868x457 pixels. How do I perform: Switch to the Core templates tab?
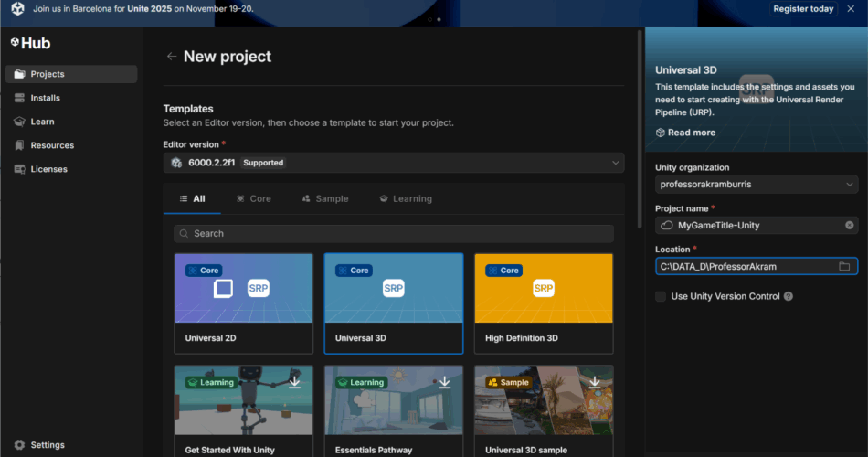(x=253, y=199)
